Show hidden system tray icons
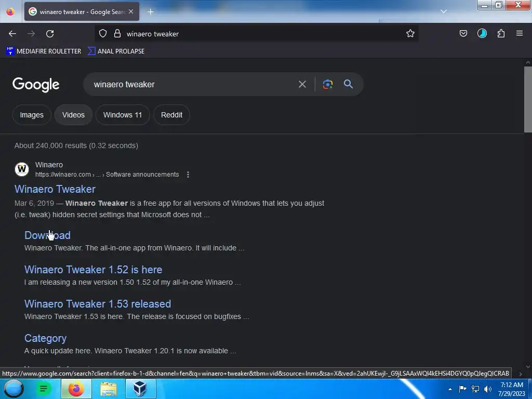The image size is (532, 399). tap(450, 389)
